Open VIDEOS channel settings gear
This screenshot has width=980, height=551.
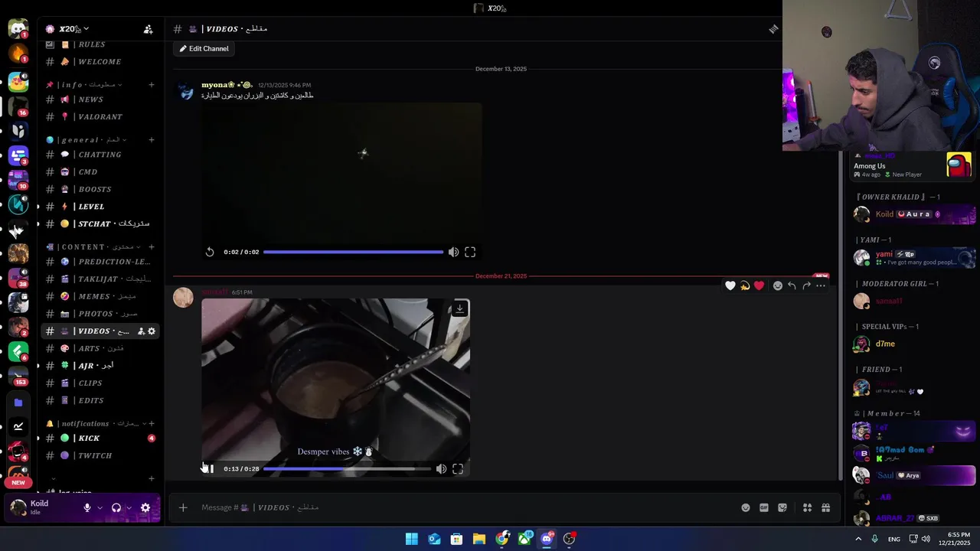coord(152,331)
